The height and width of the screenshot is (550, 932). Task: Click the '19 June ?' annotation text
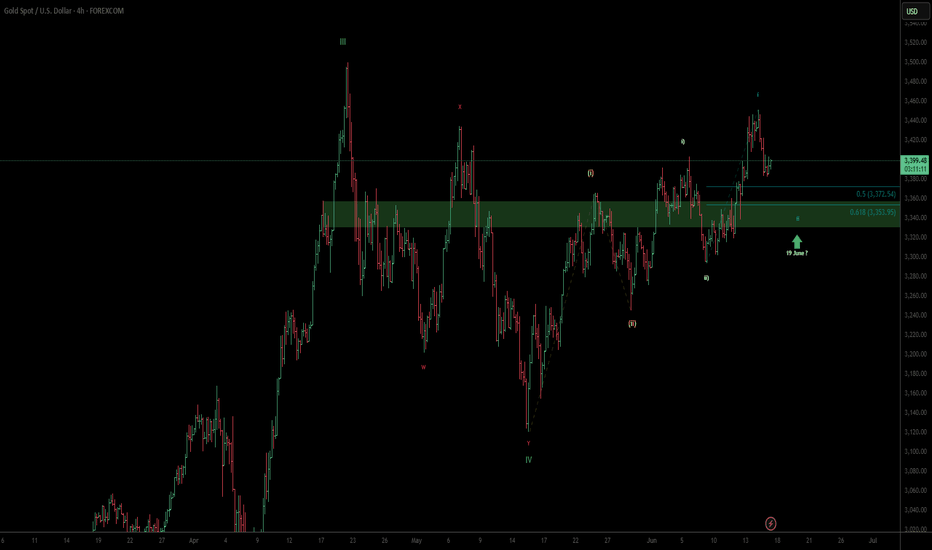click(797, 253)
